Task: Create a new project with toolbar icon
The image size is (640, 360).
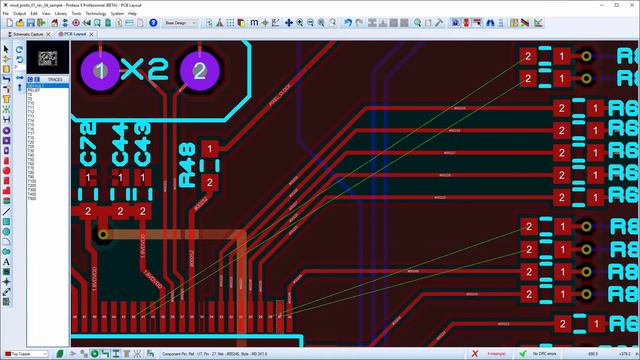Action: [x=10, y=23]
